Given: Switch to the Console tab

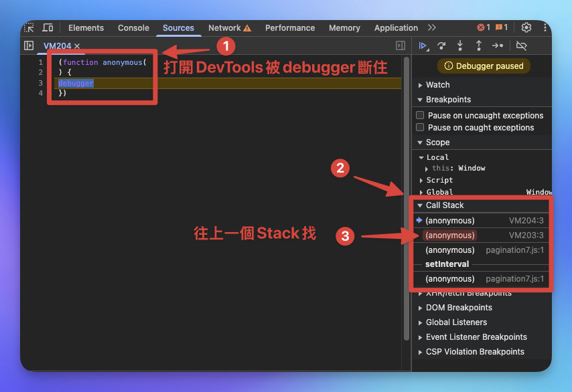Looking at the screenshot, I should [133, 28].
